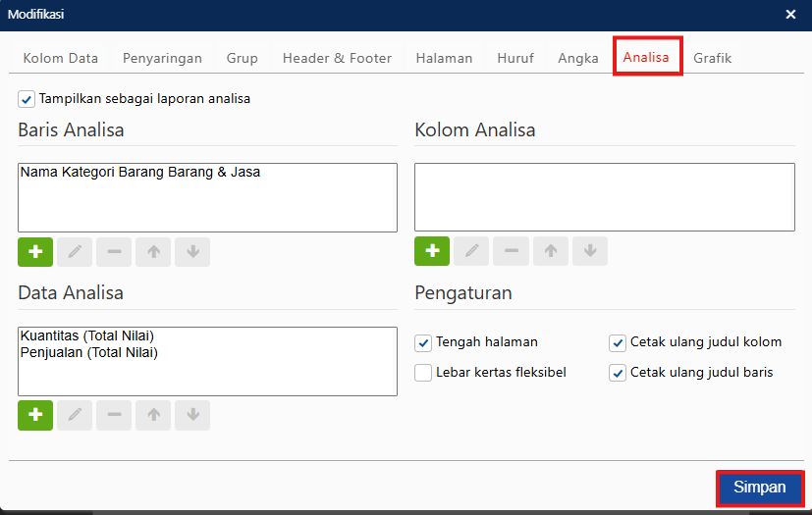
Task: Click the edit pencil under Baris Analisa
Action: coord(75,252)
